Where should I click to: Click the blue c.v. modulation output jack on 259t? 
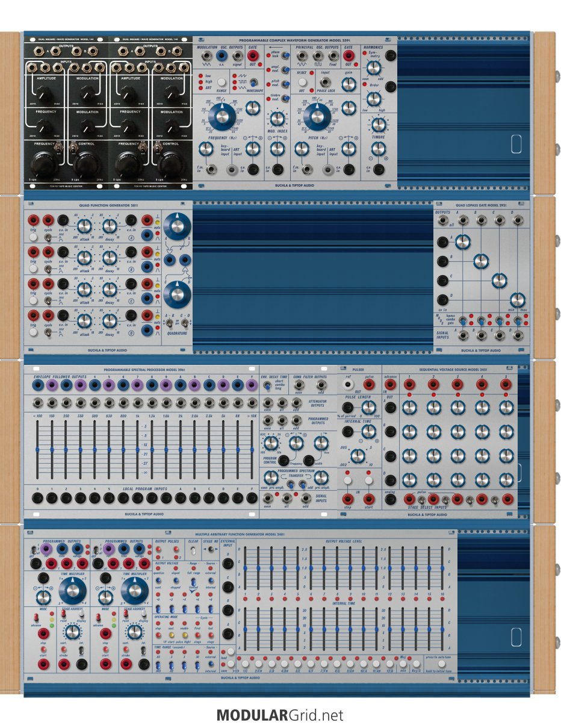(221, 56)
